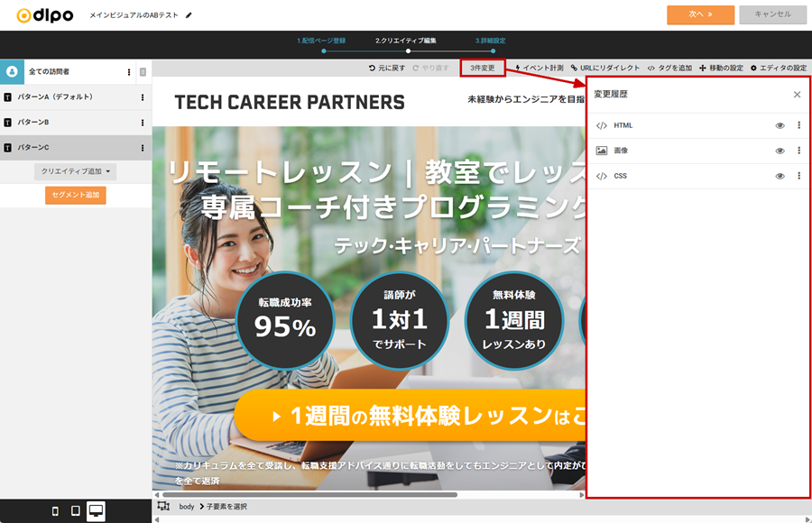The width and height of the screenshot is (812, 523).
Task: Toggle visibility of CSS change
Action: click(x=780, y=176)
